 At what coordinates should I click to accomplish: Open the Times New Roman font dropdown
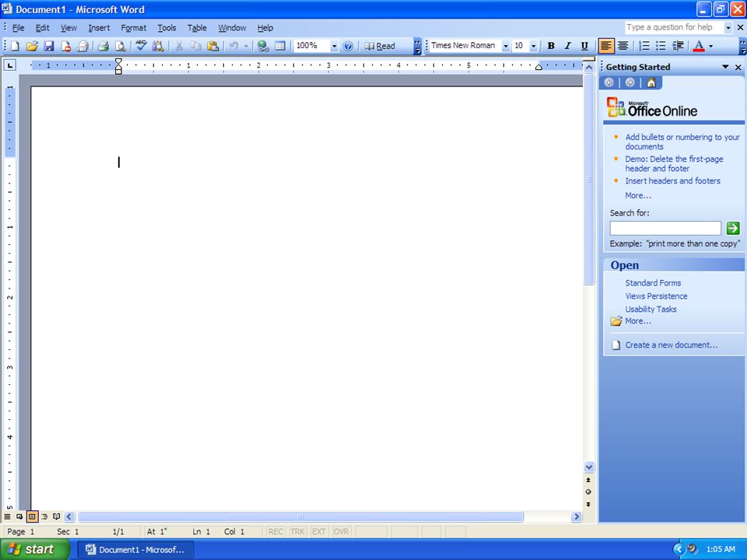pos(506,46)
